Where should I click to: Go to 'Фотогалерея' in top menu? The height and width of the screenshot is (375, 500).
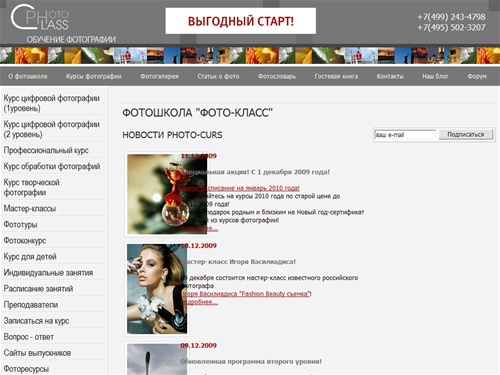tap(159, 76)
